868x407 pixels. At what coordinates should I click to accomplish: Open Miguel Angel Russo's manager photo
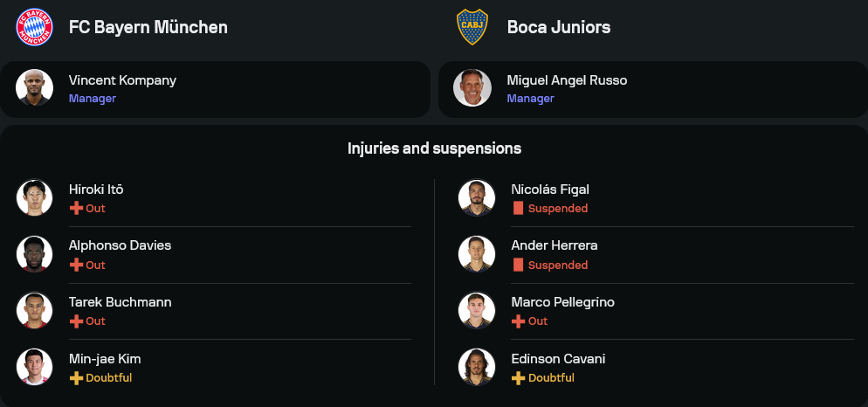point(472,88)
